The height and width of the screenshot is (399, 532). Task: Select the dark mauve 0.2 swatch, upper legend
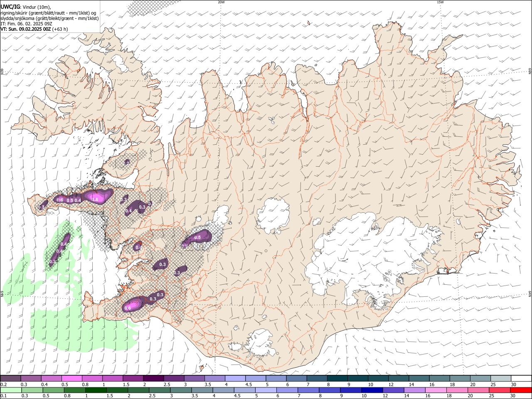[x=10, y=379]
